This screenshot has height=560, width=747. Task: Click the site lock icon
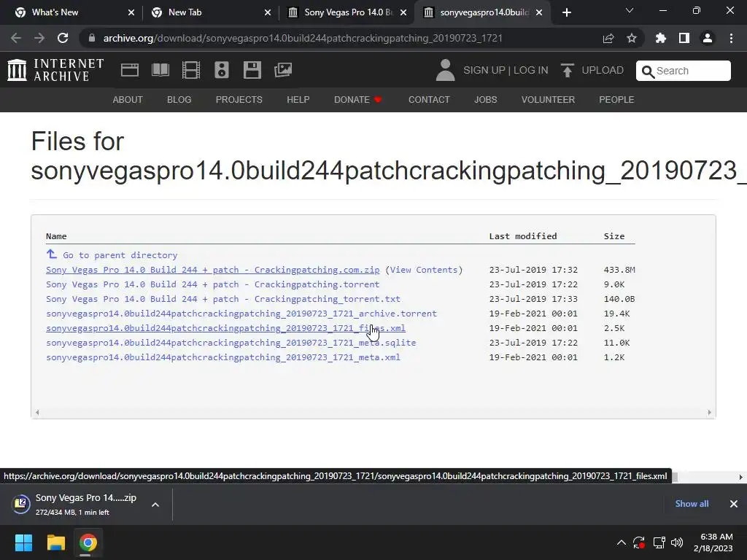(92, 38)
